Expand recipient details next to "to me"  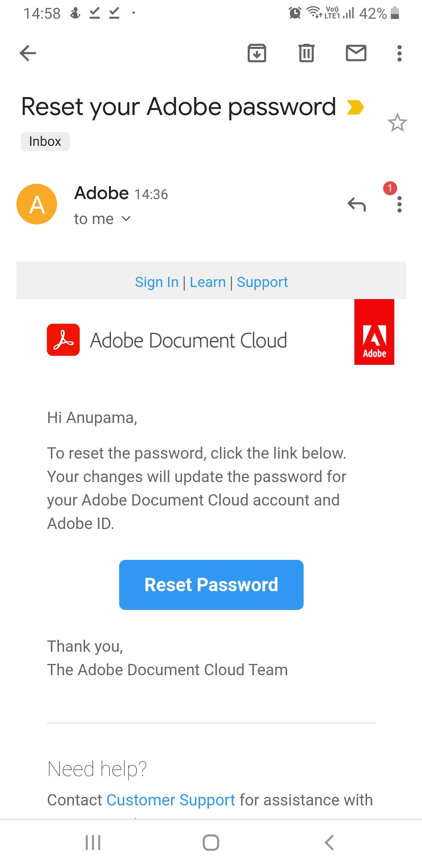click(126, 219)
